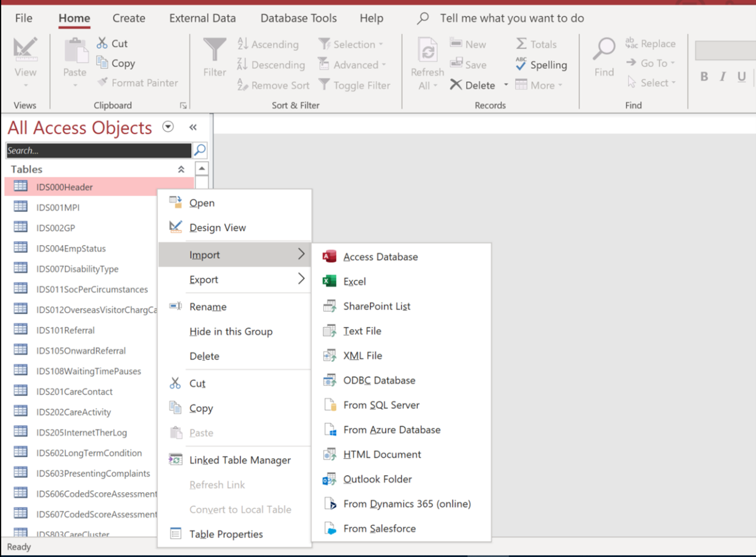
Task: Click the navigation pane Search box
Action: click(x=98, y=150)
